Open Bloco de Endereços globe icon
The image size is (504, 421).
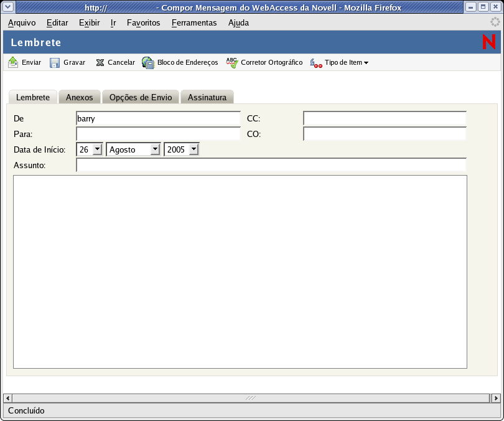pos(148,63)
